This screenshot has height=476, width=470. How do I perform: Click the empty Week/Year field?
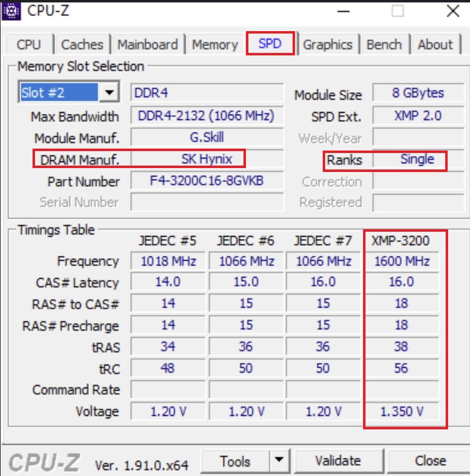pyautogui.click(x=418, y=138)
